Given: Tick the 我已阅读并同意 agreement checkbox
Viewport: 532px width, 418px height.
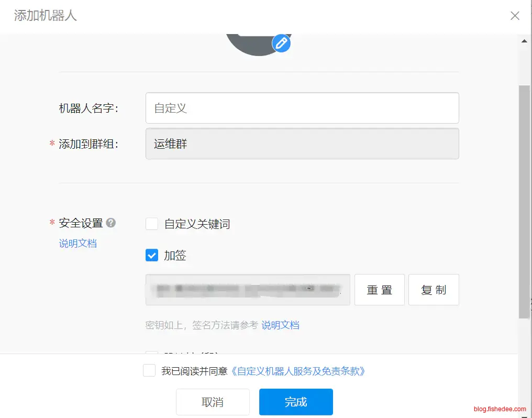Looking at the screenshot, I should click(149, 371).
